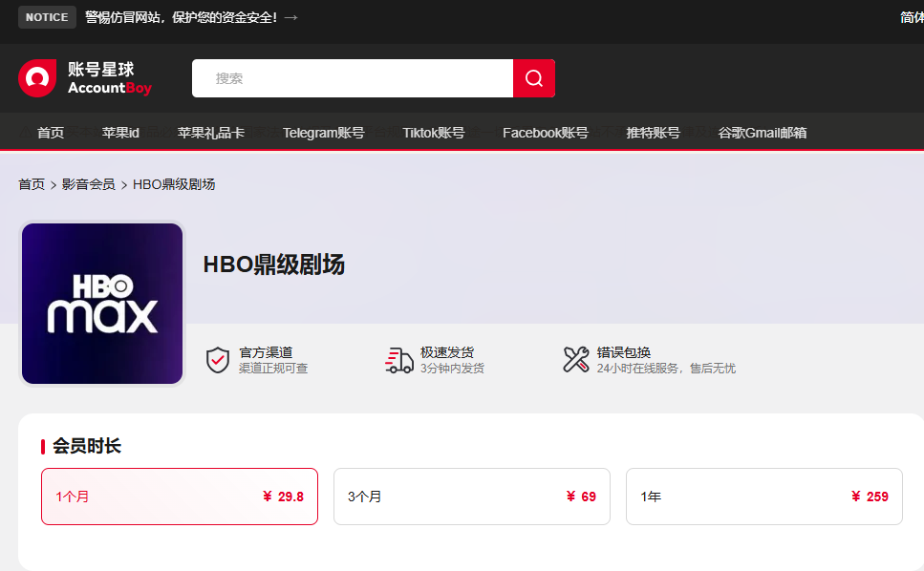
Task: Click the shield icon next to 官方渠道
Action: [x=218, y=360]
